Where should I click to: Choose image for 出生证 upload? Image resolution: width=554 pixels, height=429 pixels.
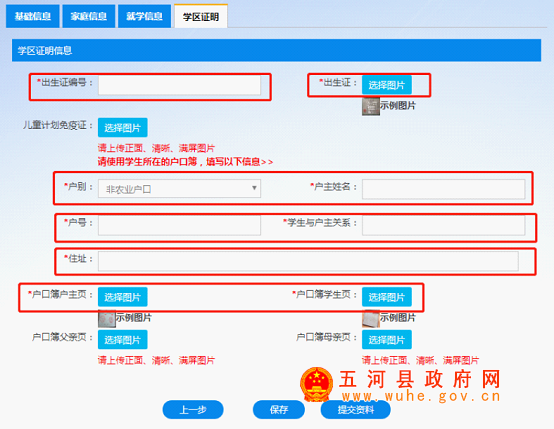pos(387,85)
